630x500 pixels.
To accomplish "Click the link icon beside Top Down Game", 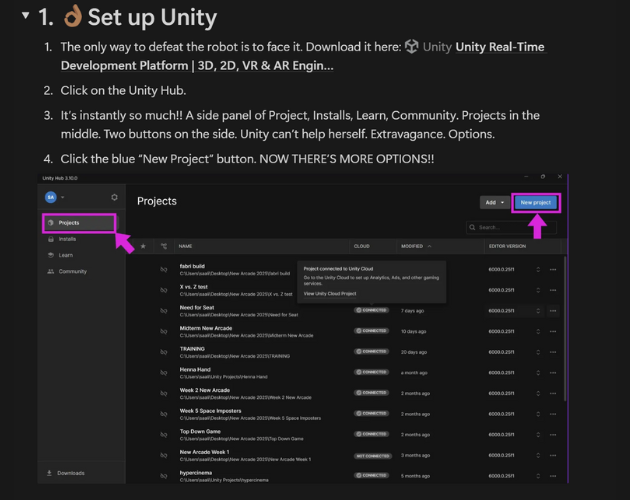I will 164,435.
